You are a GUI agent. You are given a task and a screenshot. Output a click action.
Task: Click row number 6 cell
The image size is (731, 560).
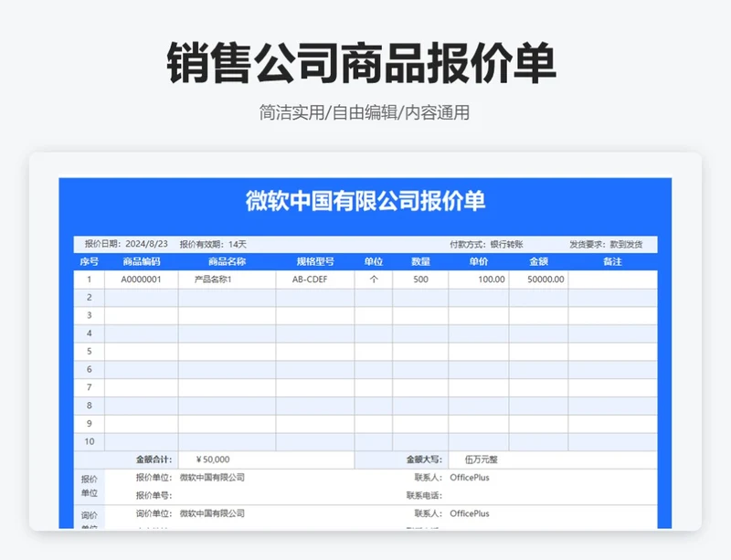89,370
